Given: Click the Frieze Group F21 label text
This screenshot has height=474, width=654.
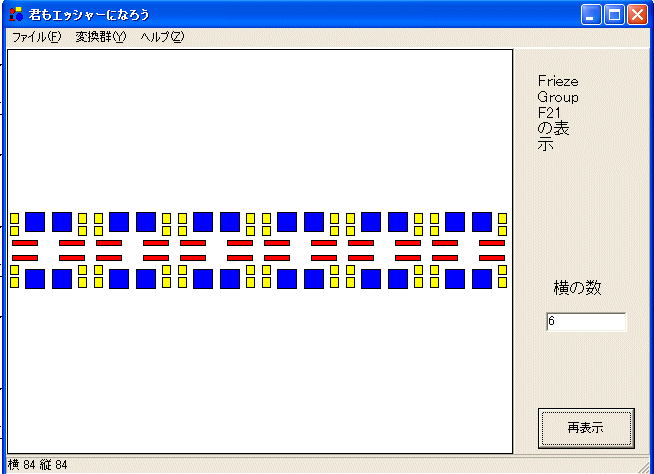Looking at the screenshot, I should pyautogui.click(x=558, y=113).
